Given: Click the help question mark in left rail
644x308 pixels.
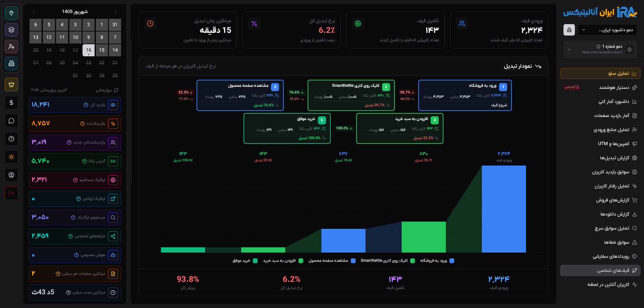Looking at the screenshot, I should 11,139.
